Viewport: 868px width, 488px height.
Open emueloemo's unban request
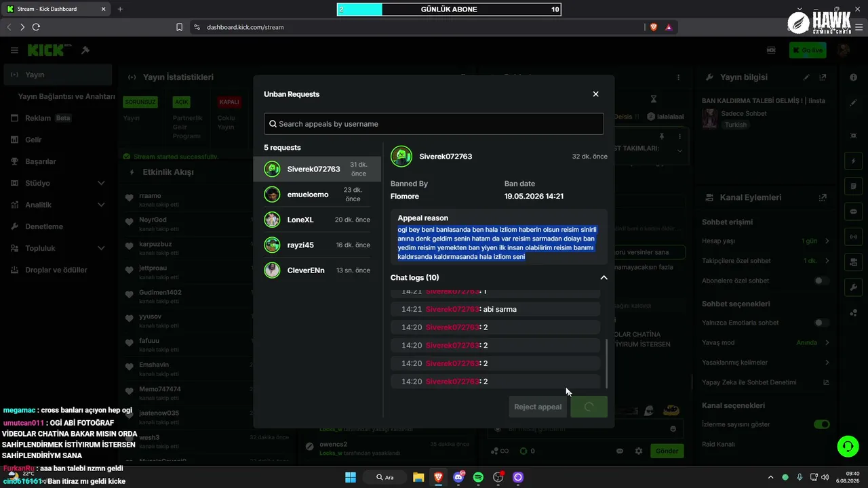pos(317,195)
